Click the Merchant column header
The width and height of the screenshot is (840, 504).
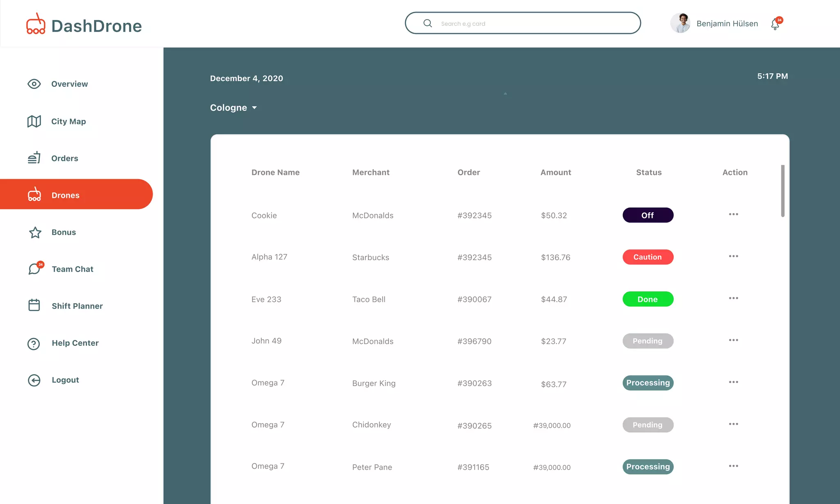[371, 173]
